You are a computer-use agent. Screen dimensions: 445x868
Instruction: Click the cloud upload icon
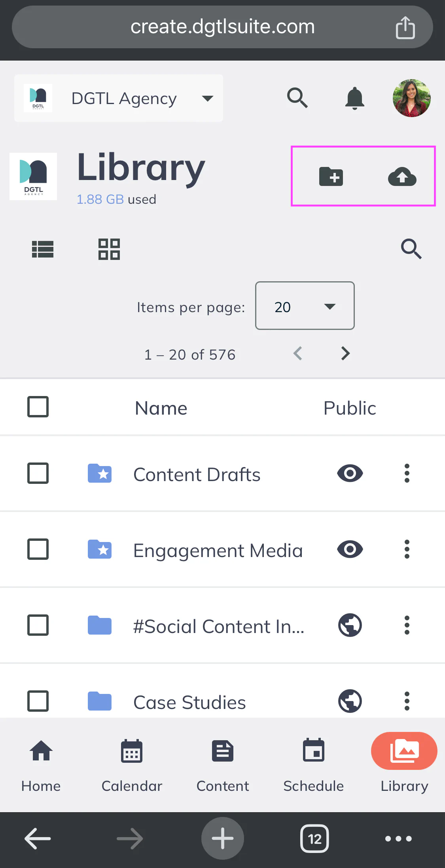point(402,176)
